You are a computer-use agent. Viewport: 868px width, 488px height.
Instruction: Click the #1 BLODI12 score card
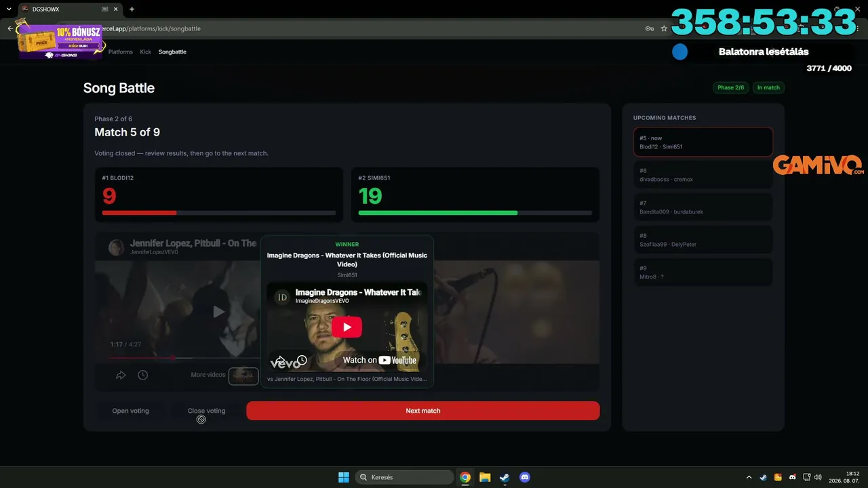tap(218, 195)
